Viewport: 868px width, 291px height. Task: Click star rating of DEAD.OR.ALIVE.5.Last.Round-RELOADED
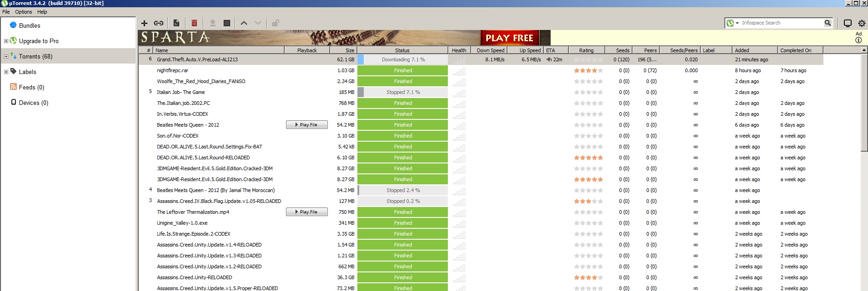click(588, 158)
